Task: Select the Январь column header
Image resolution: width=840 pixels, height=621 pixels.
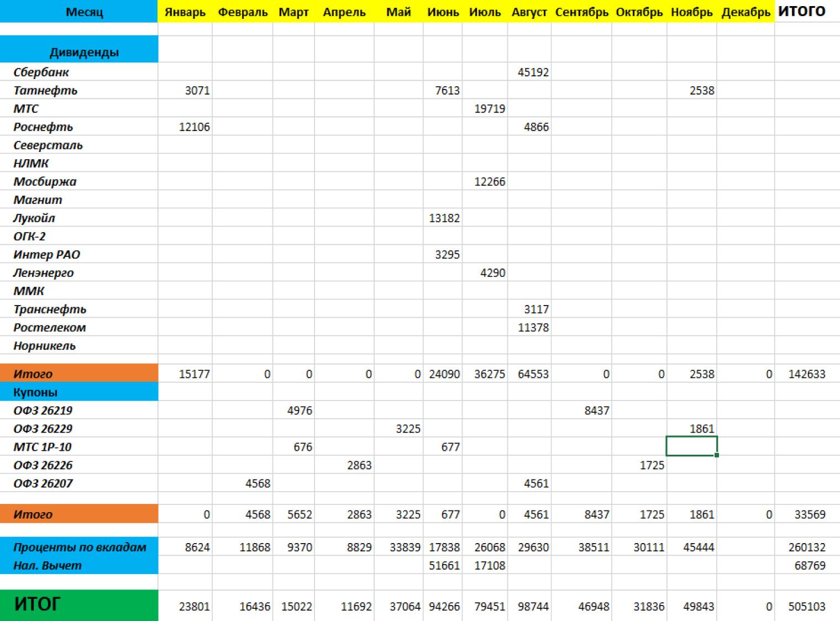Action: 185,12
